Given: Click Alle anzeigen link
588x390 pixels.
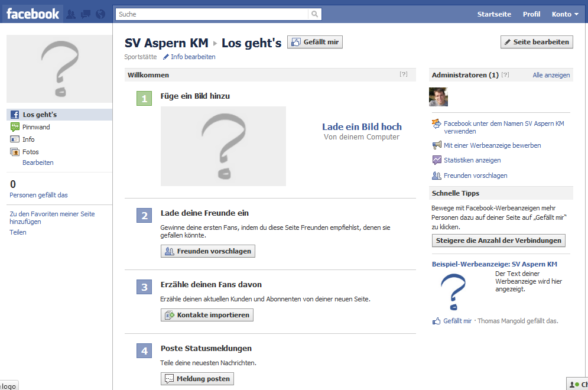Looking at the screenshot, I should point(551,75).
